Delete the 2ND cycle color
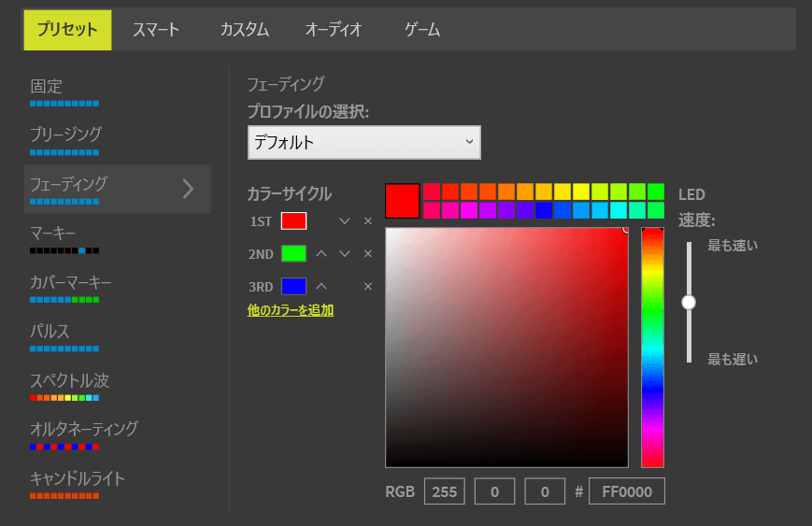Viewport: 812px width, 526px height. pyautogui.click(x=367, y=254)
